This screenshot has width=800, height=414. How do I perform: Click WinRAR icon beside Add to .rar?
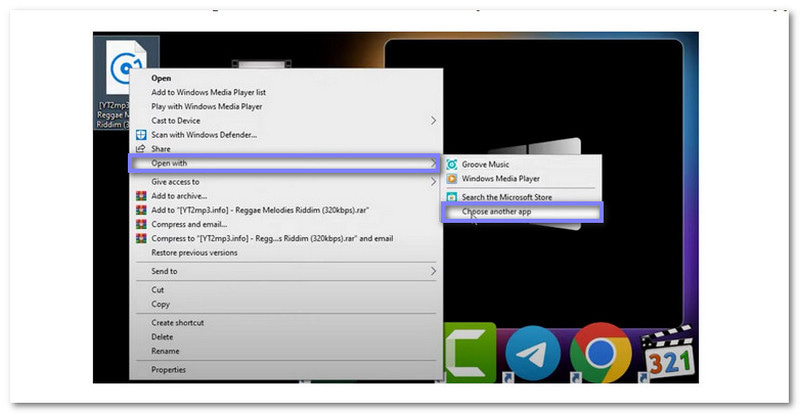141,210
